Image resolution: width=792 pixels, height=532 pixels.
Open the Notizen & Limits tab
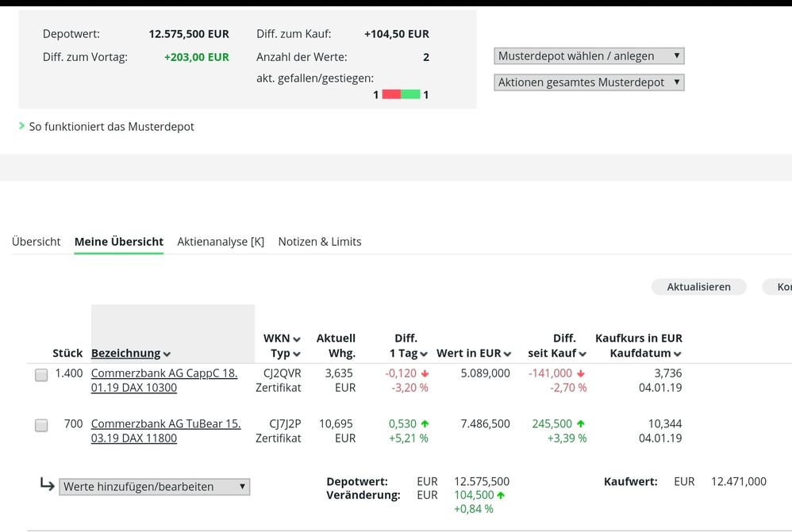tap(320, 241)
